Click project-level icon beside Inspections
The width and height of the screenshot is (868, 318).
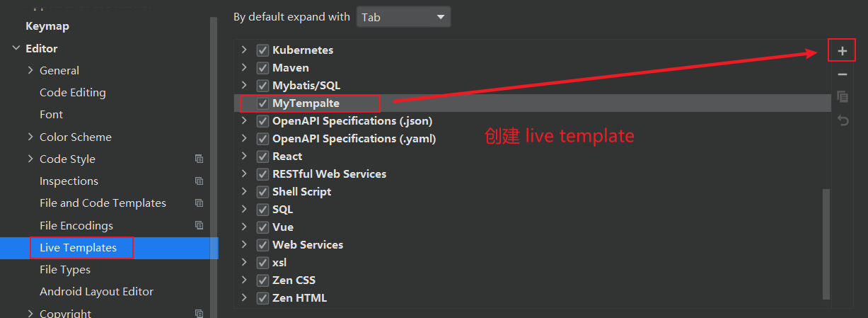[x=199, y=181]
